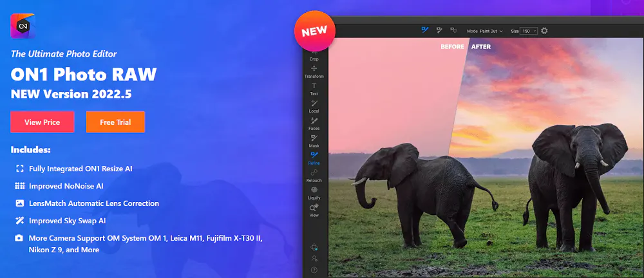The image size is (644, 278).
Task: Click the Free Trial button
Action: click(115, 122)
